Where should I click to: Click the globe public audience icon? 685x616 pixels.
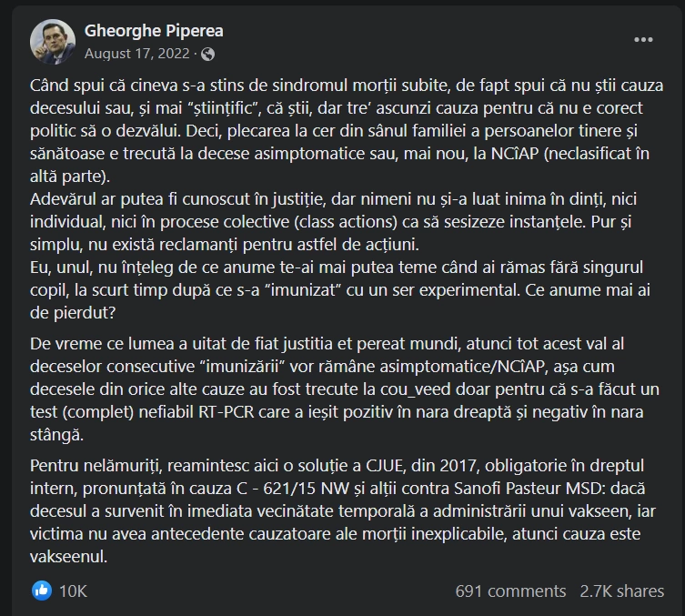208,54
